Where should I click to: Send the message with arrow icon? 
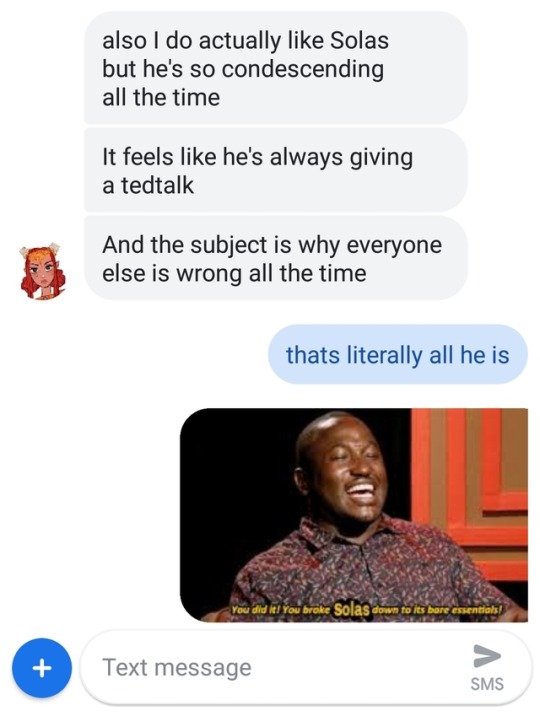coord(487,656)
